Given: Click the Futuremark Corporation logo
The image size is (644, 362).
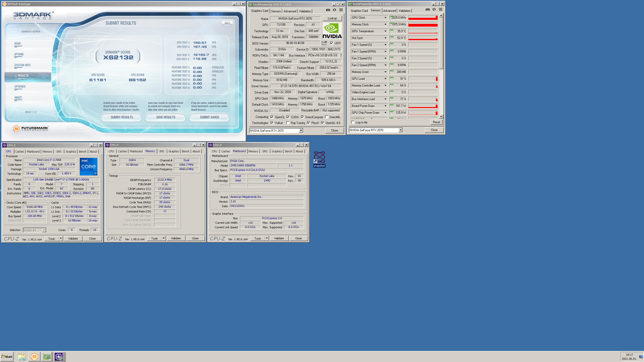Looking at the screenshot, I should (31, 129).
